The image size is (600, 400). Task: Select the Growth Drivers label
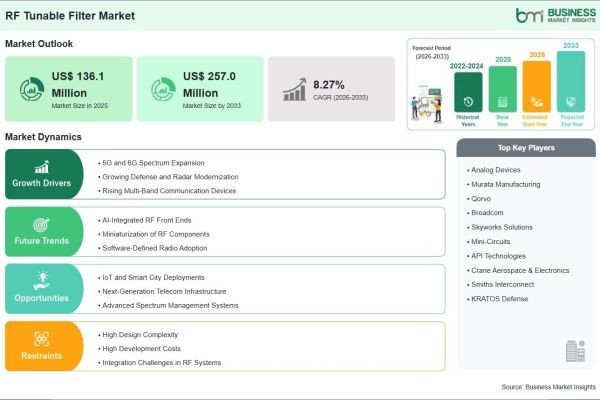[41, 183]
